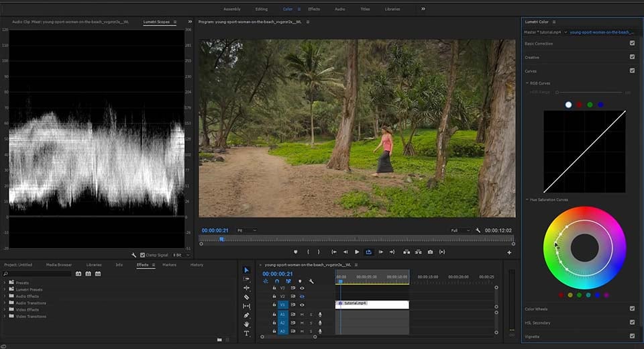Select the Slip tool
This screenshot has height=349, width=644.
point(246,306)
